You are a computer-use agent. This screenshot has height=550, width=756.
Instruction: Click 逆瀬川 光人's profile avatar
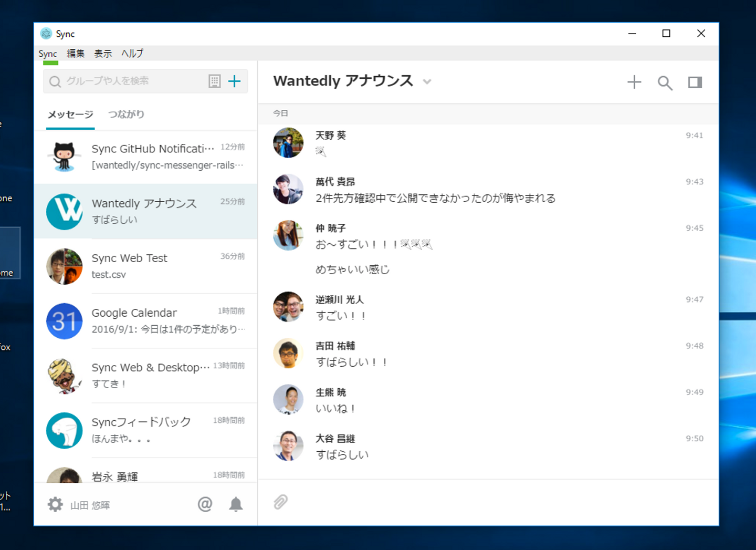(288, 307)
